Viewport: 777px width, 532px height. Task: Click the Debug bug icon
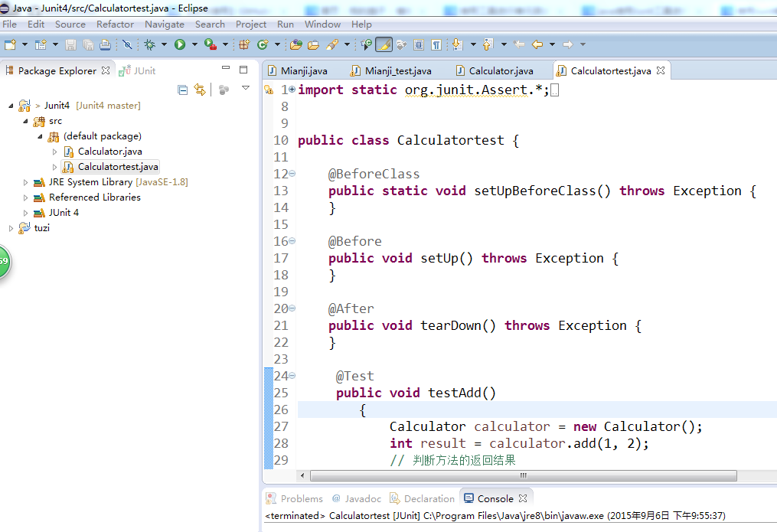pos(149,44)
